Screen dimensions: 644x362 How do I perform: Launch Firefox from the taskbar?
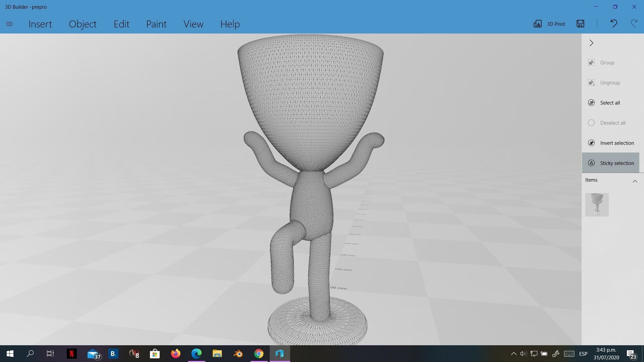click(175, 354)
